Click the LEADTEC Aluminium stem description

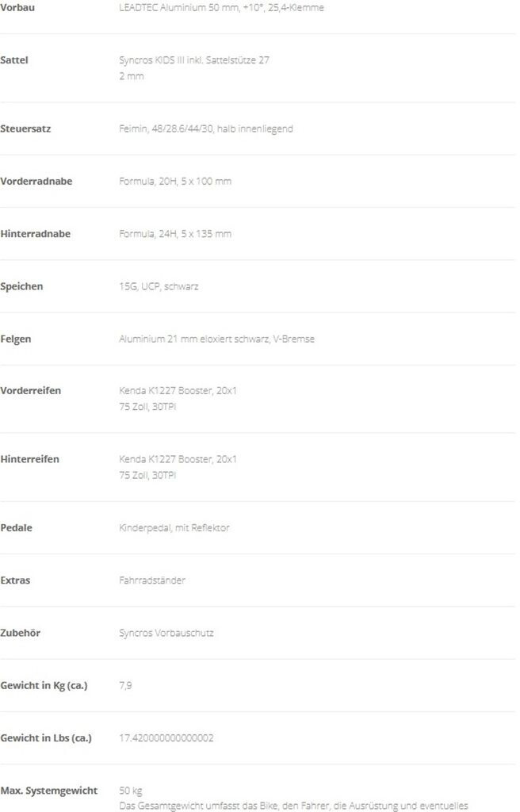(x=221, y=7)
